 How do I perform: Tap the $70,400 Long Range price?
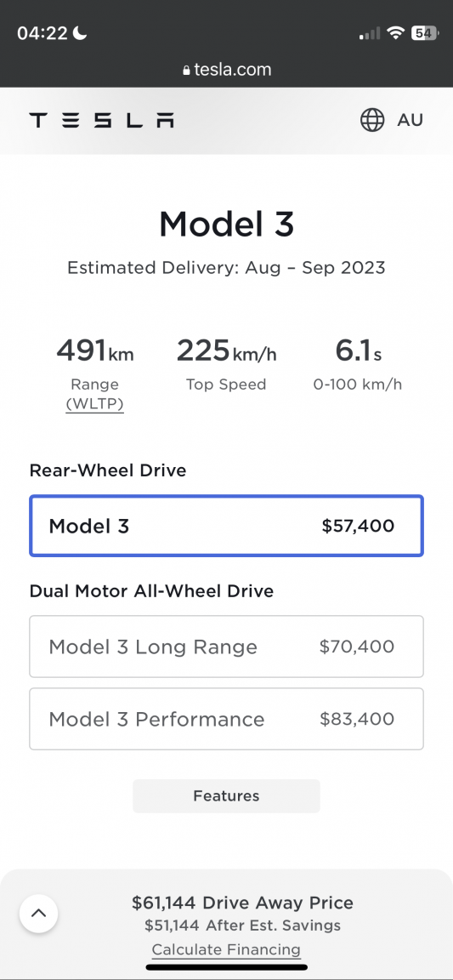[x=357, y=647]
